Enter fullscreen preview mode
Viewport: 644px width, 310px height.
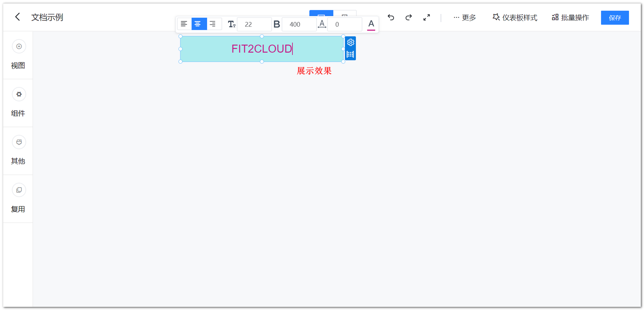coord(426,17)
